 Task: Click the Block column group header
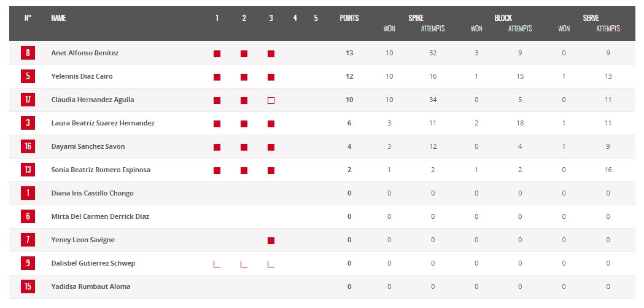[503, 18]
